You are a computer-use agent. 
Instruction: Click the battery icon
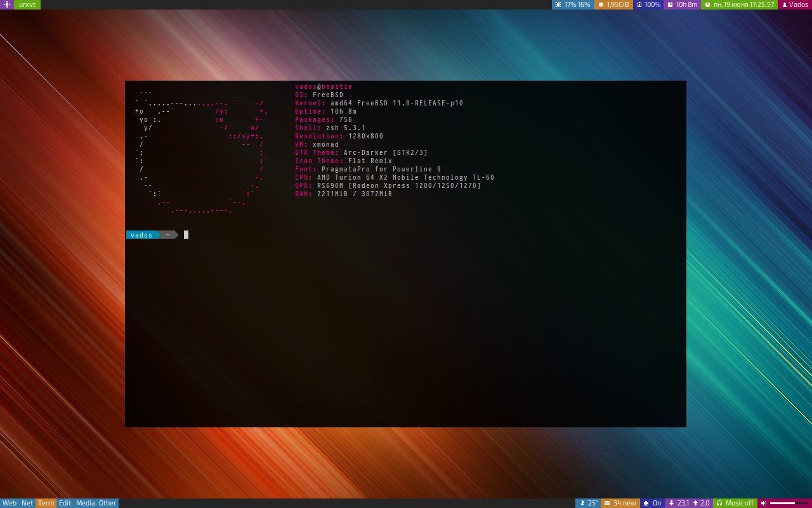click(x=639, y=4)
